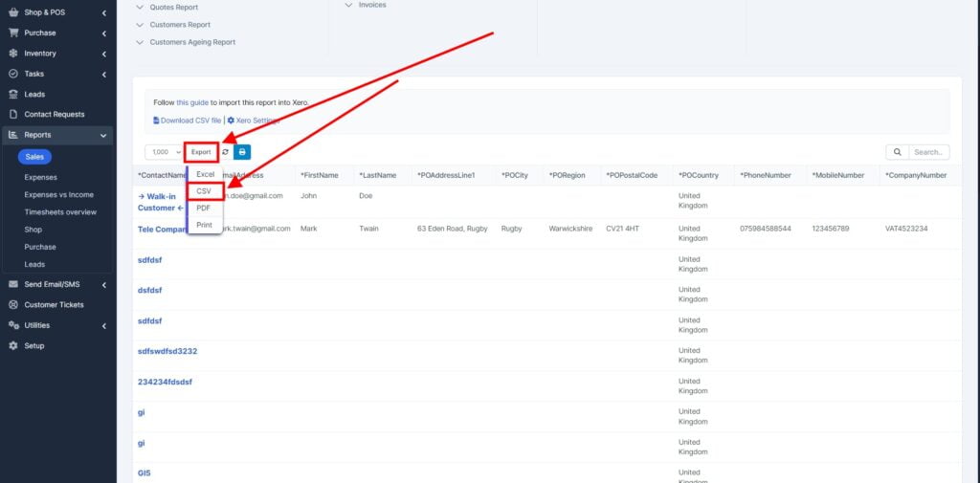The width and height of the screenshot is (980, 483).
Task: Expand the Purchase submenu arrow
Action: click(103, 33)
